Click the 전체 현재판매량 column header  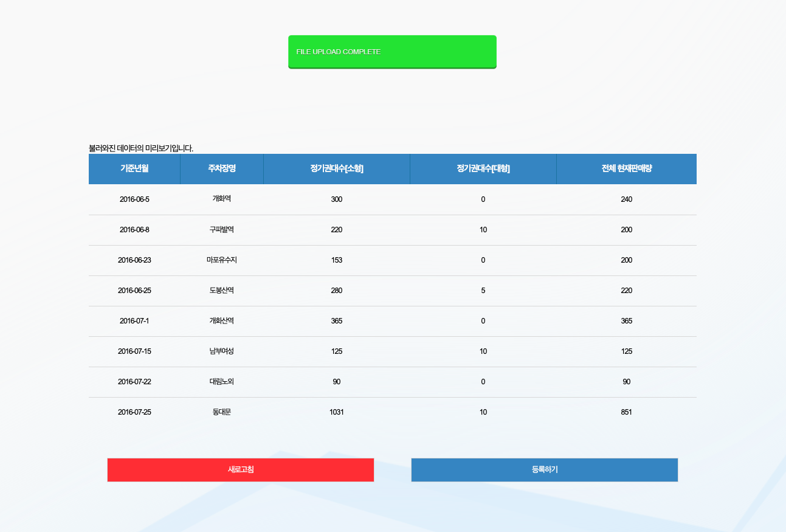(x=627, y=169)
